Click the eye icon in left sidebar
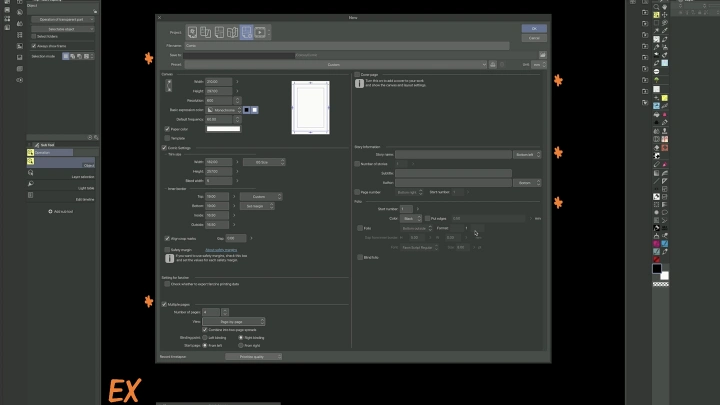This screenshot has width=720, height=405. (x=19, y=80)
